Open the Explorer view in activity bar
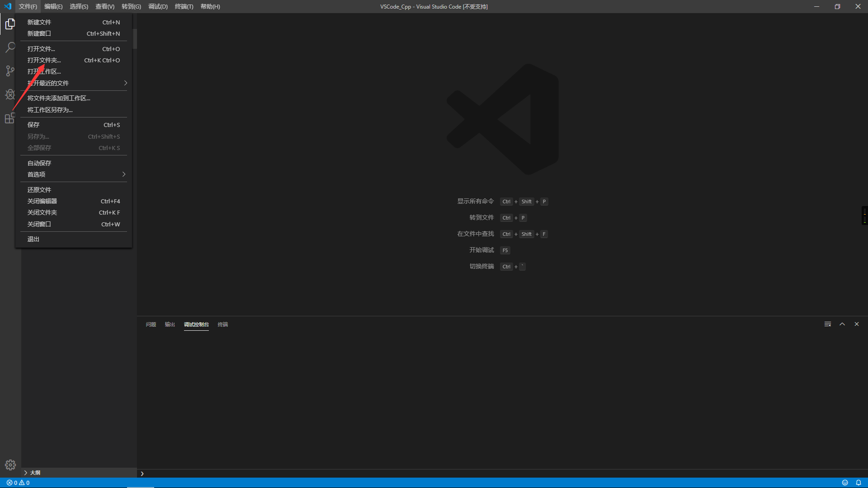 [x=10, y=24]
